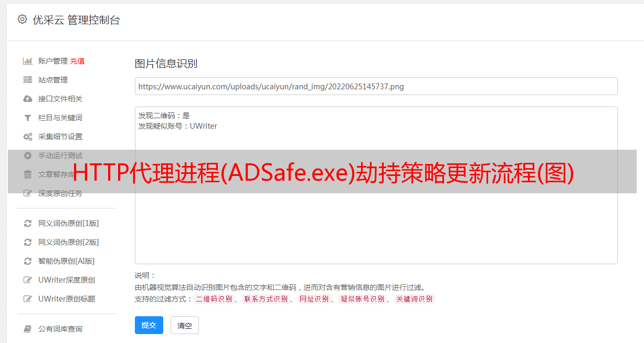
Task: Click the book icon for 公有词库查询
Action: coord(28,329)
